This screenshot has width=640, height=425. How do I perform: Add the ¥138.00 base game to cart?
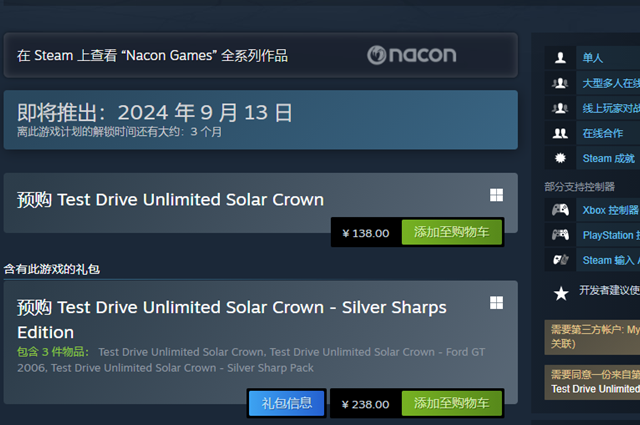(x=451, y=232)
